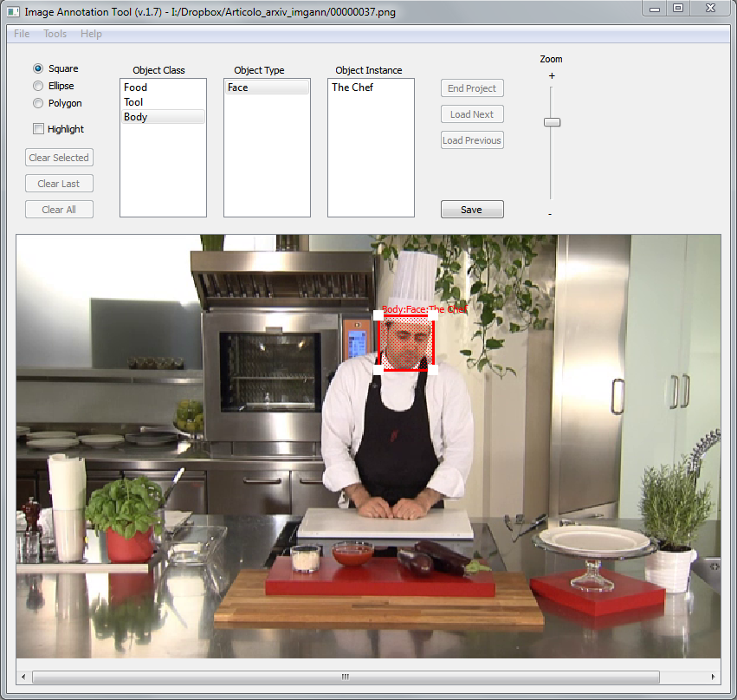Click the Clear All button
737x700 pixels.
click(x=59, y=210)
